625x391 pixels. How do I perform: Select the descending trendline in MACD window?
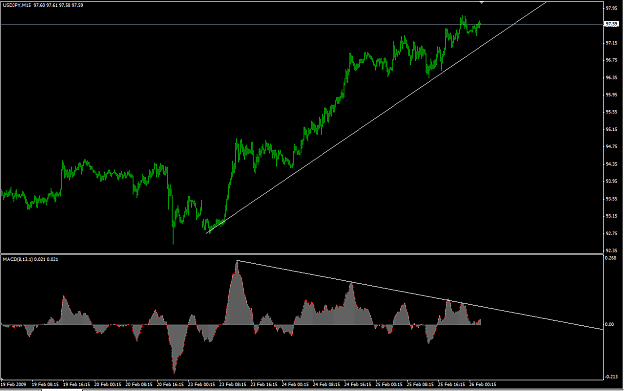[x=419, y=295]
